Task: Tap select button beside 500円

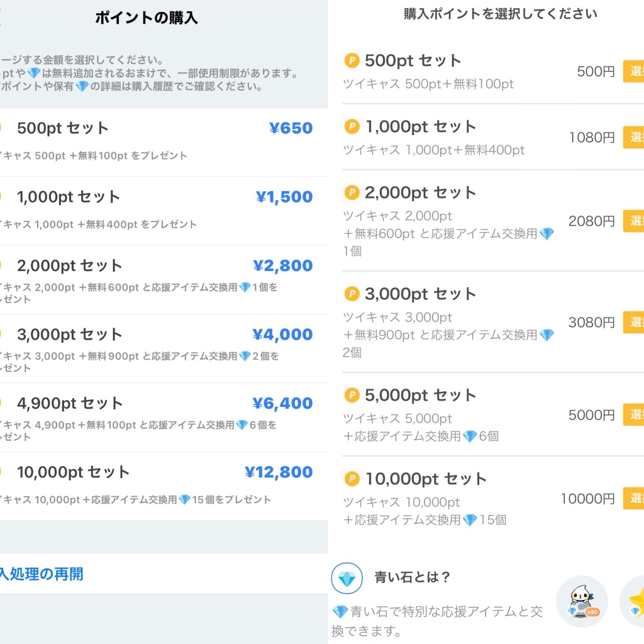Action: (633, 72)
